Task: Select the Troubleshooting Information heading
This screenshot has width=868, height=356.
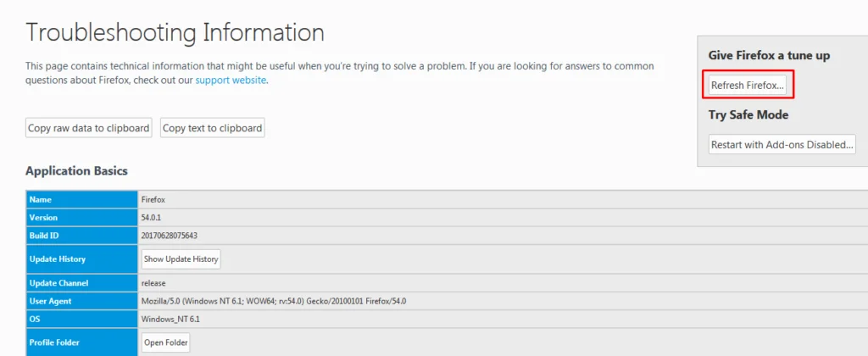Action: click(175, 33)
